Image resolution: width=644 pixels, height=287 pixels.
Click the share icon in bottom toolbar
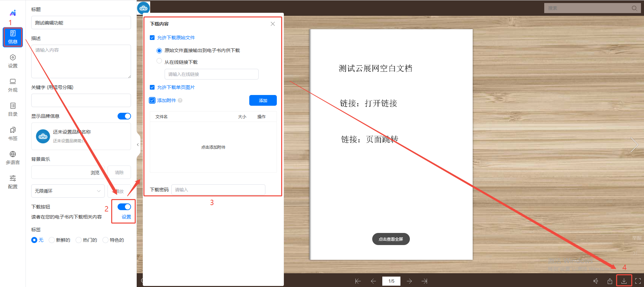610,281
